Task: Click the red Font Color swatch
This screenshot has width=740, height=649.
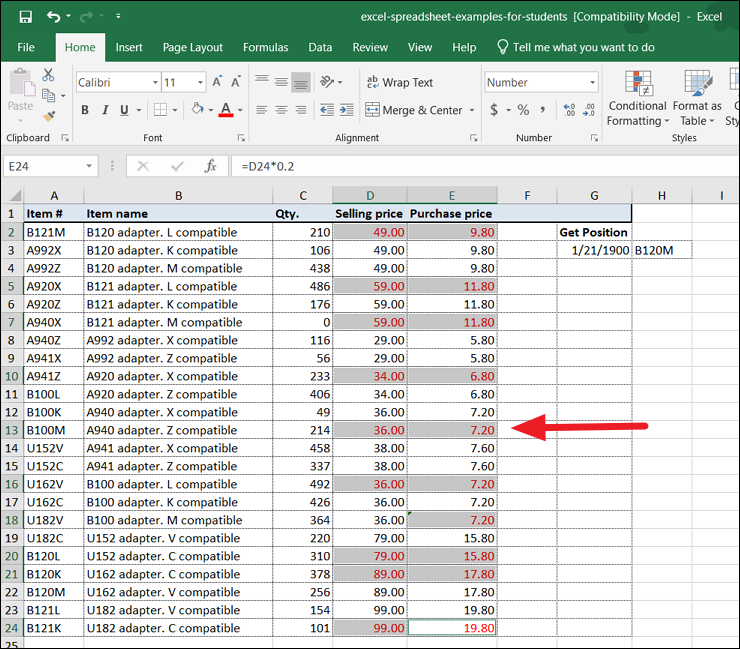Action: click(x=226, y=110)
